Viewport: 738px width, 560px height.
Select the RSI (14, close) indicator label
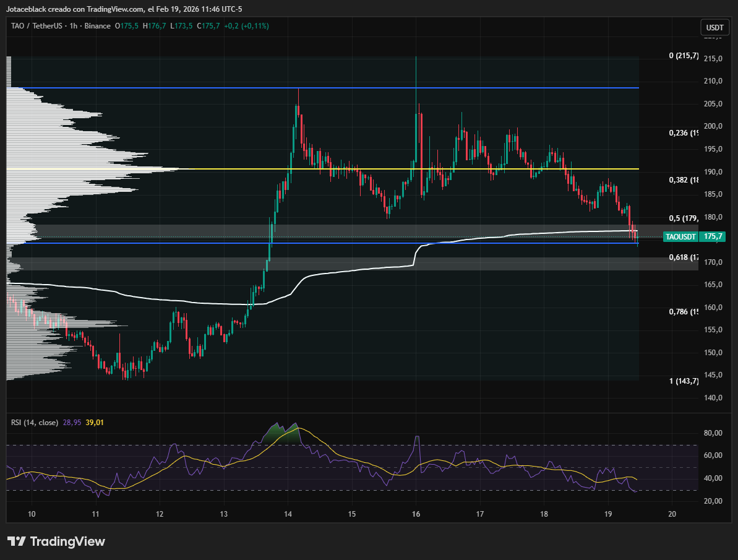coord(35,422)
